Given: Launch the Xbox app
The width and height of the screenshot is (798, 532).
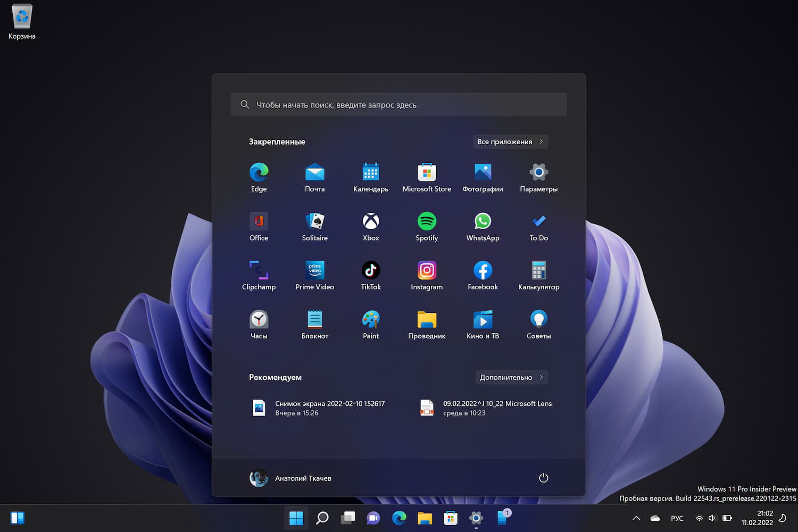Looking at the screenshot, I should 371,227.
